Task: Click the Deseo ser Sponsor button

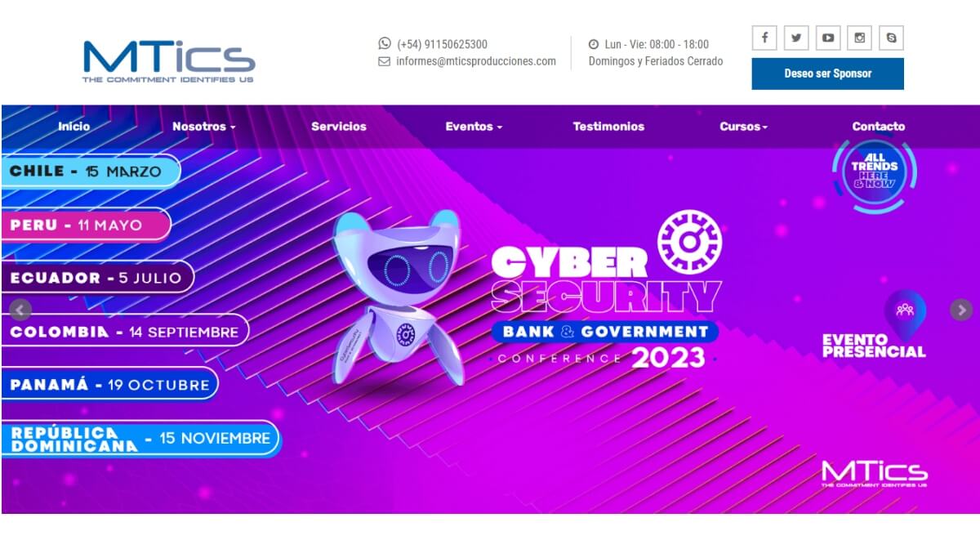Action: [827, 74]
